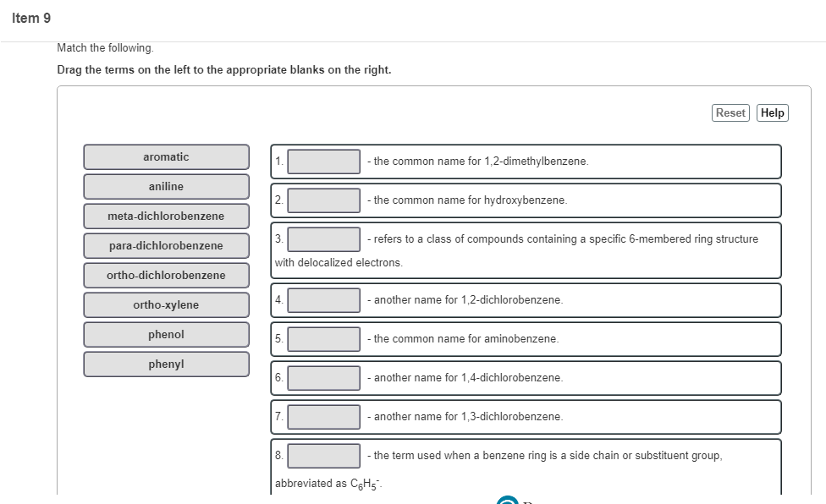Screen dimensions: 826x504
Task: Pick the meta-dichlorobenzene term tile
Action: (166, 216)
